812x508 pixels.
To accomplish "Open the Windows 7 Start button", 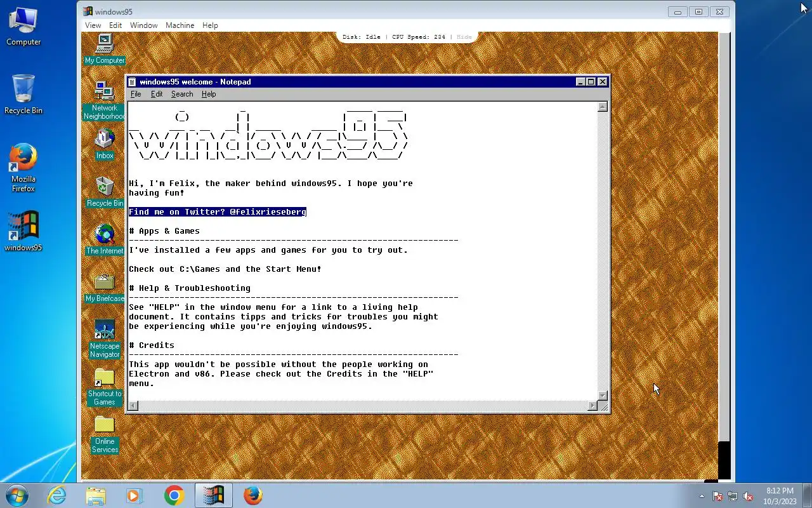I will point(16,495).
